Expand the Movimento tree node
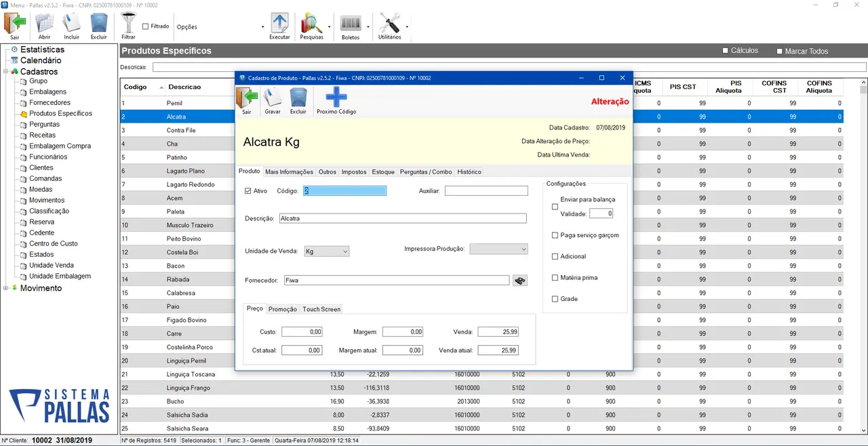Viewport: 868px width, 446px height. coord(6,288)
